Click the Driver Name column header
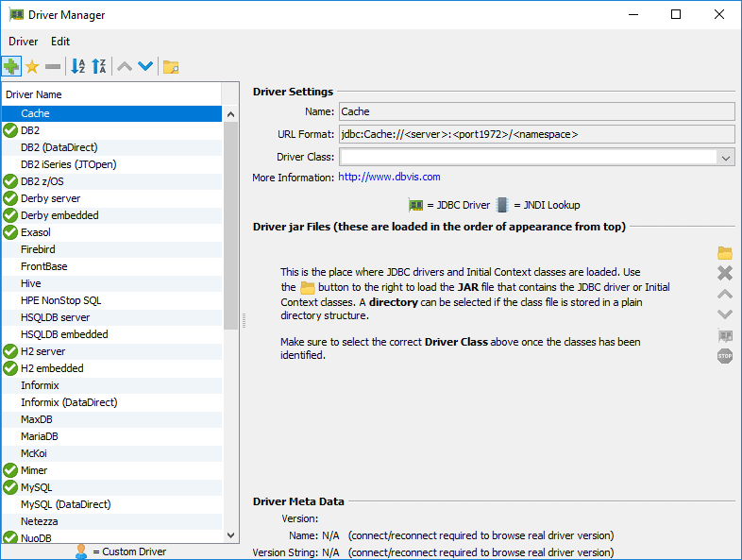The image size is (742, 560). (x=111, y=94)
